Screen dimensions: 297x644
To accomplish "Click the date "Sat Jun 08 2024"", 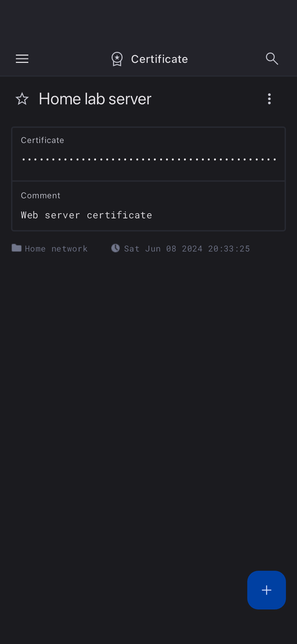I will click(x=163, y=249).
